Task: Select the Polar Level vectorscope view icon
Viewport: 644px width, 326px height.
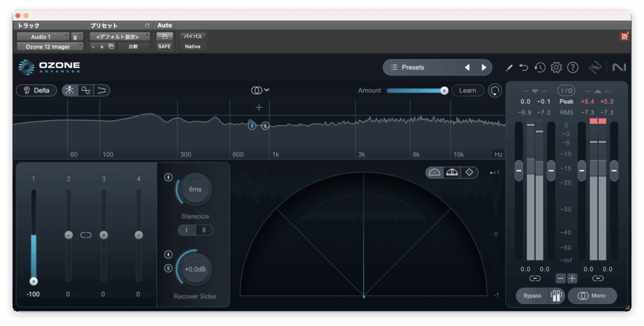Action: click(x=452, y=172)
